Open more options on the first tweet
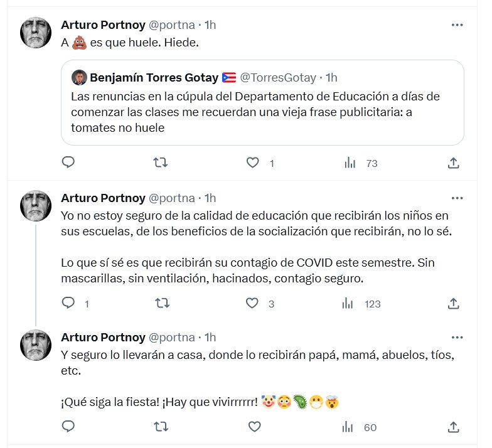The image size is (492, 448). [457, 24]
